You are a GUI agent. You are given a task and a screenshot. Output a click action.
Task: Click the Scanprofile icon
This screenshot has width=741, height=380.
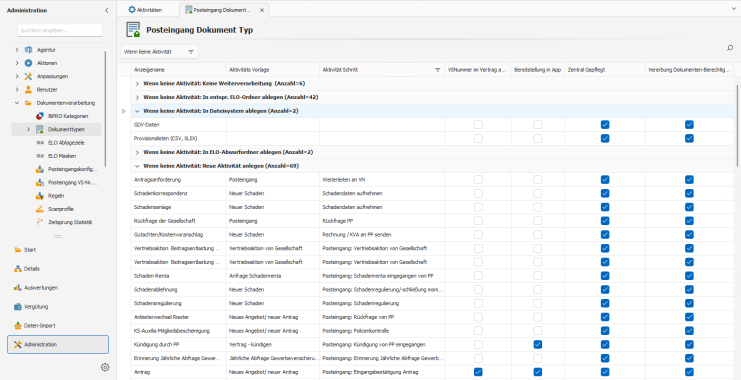(40, 208)
